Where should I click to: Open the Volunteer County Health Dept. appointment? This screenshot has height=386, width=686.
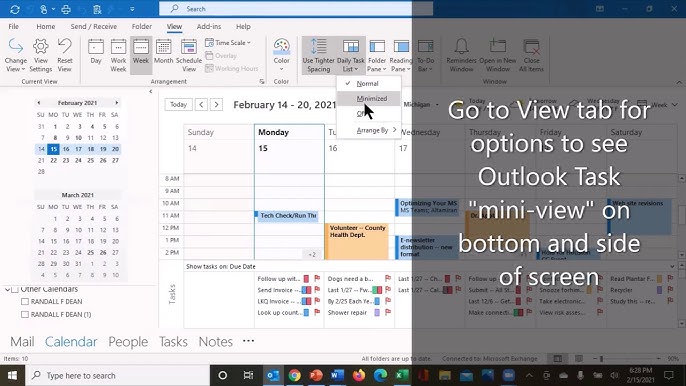click(x=357, y=242)
